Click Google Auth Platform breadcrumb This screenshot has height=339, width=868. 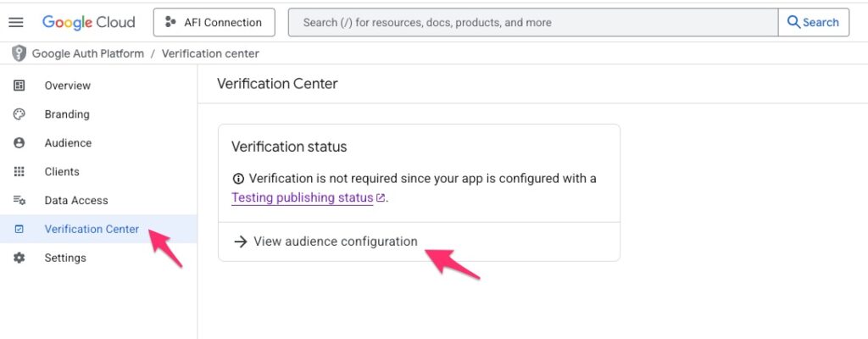point(87,53)
